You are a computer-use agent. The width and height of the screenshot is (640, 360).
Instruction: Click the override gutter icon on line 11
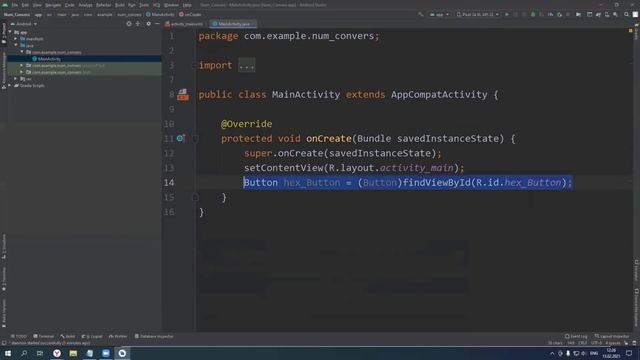click(x=181, y=138)
